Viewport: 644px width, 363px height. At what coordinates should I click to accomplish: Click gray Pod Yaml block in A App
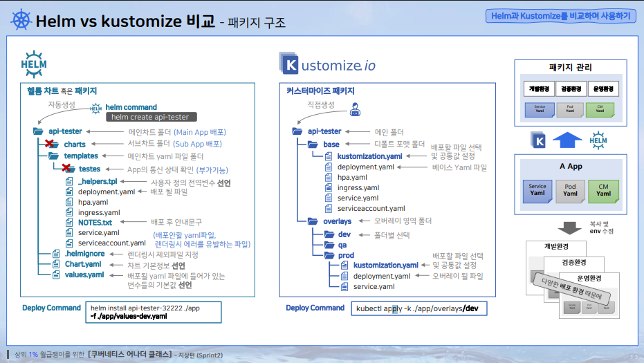571,192
